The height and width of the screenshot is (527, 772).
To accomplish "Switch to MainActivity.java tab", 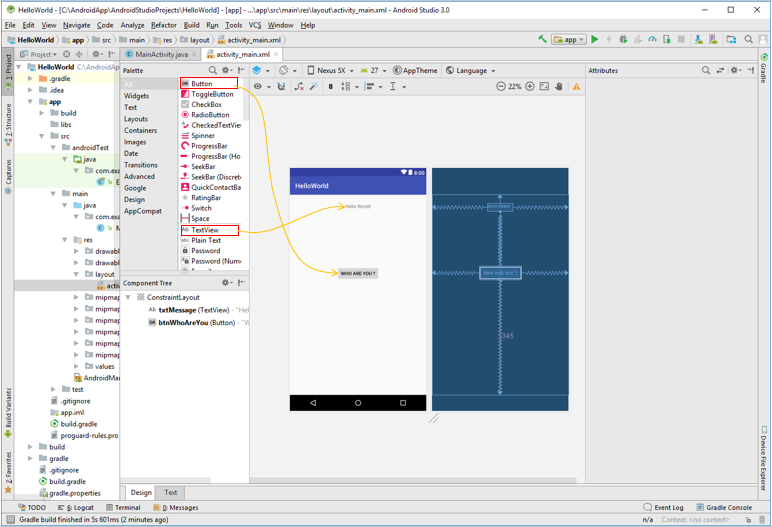I will tap(161, 54).
